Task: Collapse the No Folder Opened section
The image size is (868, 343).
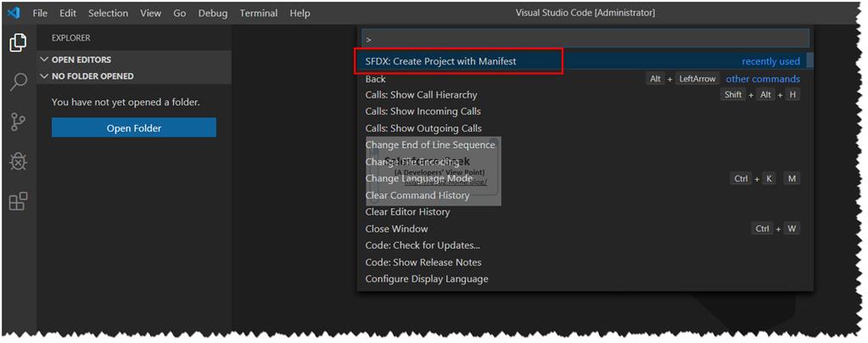Action: (x=134, y=76)
